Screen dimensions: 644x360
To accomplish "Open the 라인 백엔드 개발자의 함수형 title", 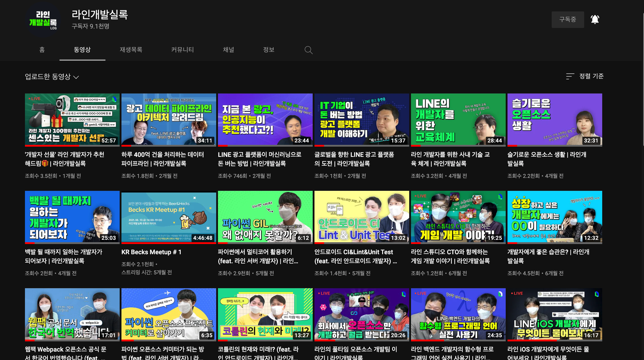I will [x=452, y=353].
